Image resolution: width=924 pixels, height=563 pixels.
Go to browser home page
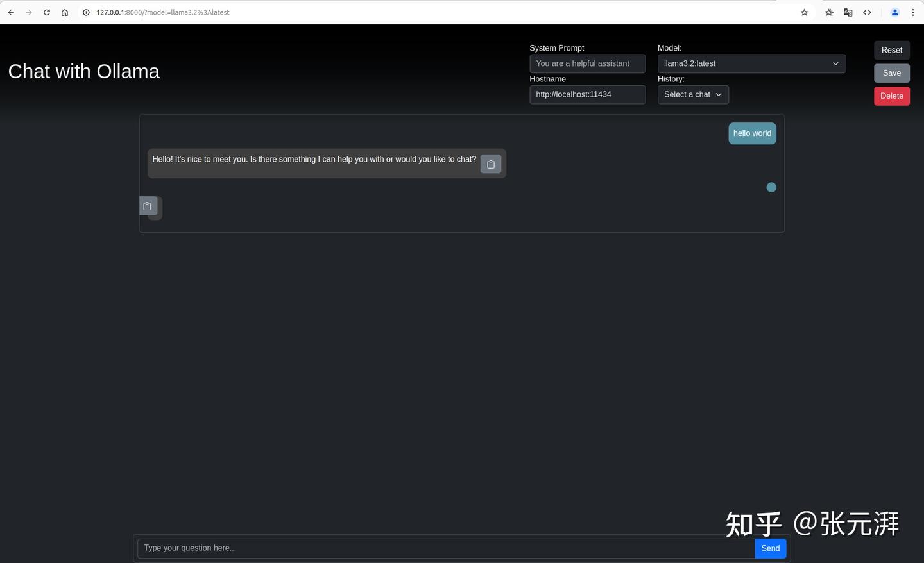tap(64, 12)
